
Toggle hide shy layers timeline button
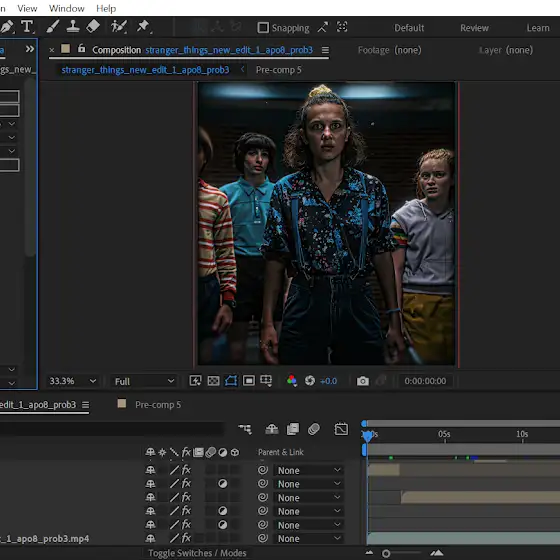(272, 429)
